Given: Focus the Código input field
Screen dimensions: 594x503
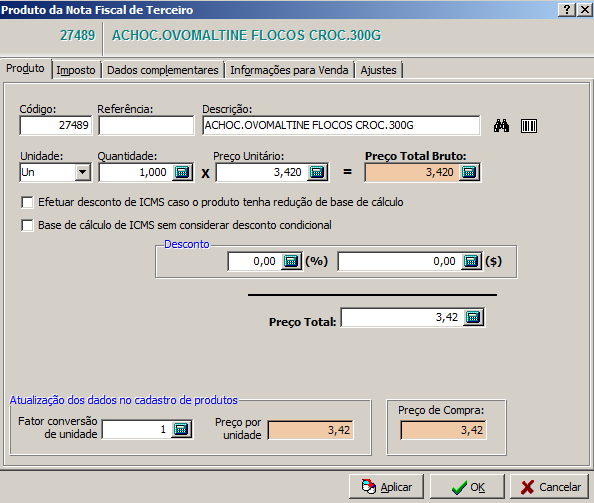Looking at the screenshot, I should [56, 125].
